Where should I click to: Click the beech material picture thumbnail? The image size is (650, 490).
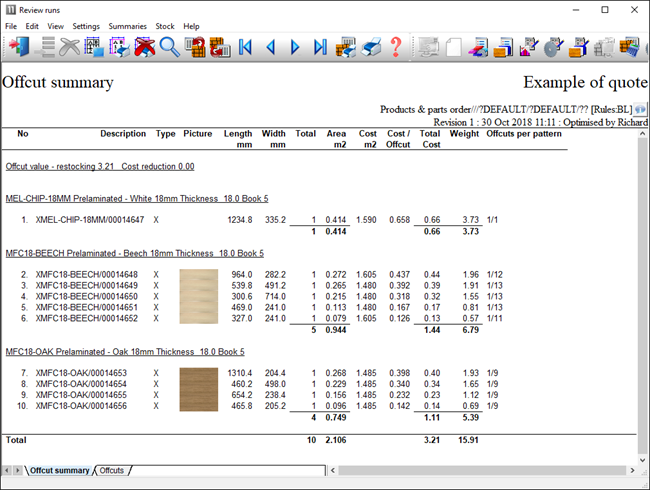point(197,295)
